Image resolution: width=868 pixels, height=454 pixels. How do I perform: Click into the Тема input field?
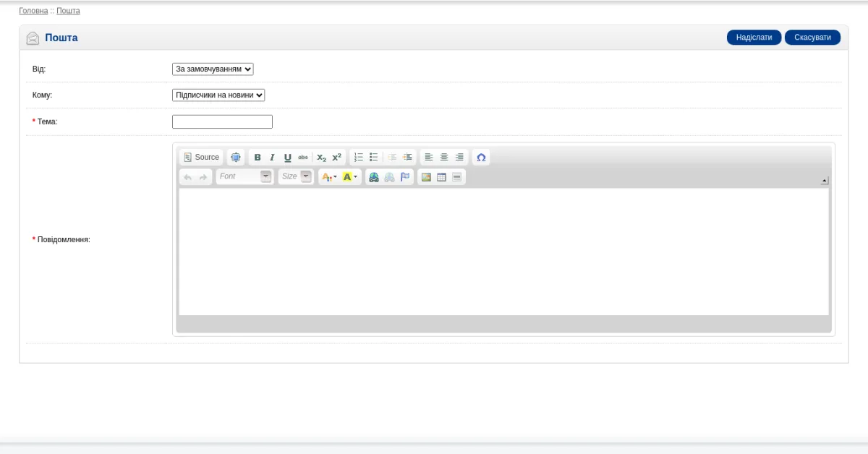click(x=222, y=121)
